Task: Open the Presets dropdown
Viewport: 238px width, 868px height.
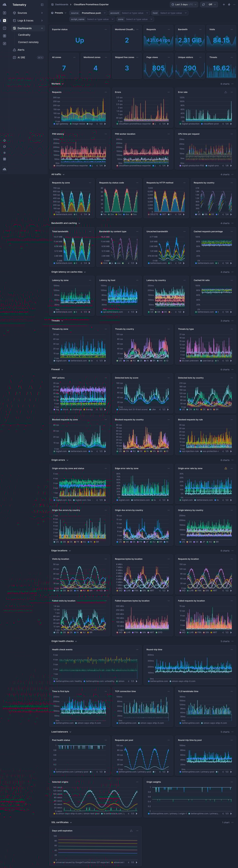Action: [59, 13]
